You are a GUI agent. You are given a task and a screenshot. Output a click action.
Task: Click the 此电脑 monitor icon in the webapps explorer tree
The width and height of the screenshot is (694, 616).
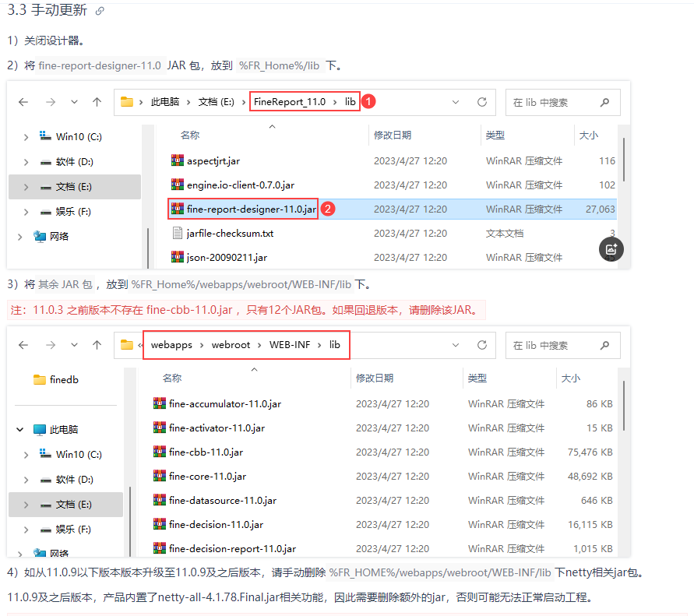pos(40,429)
